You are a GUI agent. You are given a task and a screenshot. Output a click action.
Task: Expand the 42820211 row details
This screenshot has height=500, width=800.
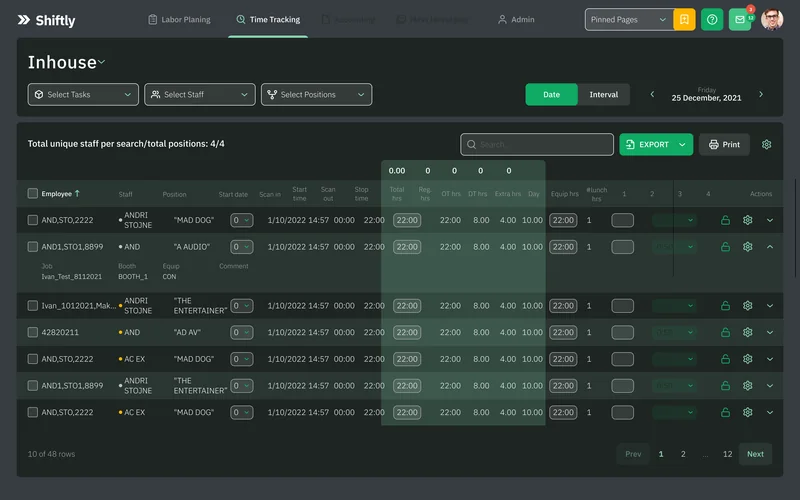[770, 332]
